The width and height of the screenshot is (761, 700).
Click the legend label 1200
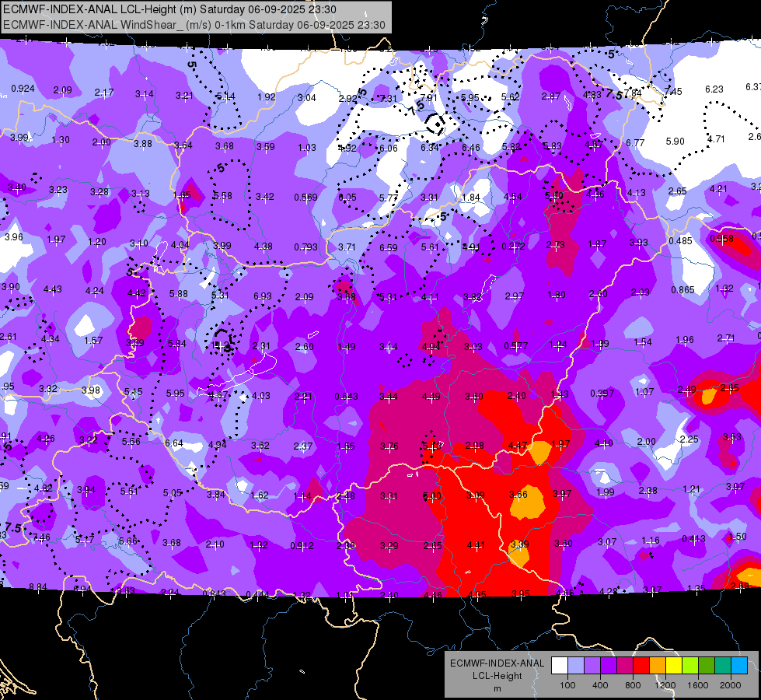pyautogui.click(x=665, y=685)
